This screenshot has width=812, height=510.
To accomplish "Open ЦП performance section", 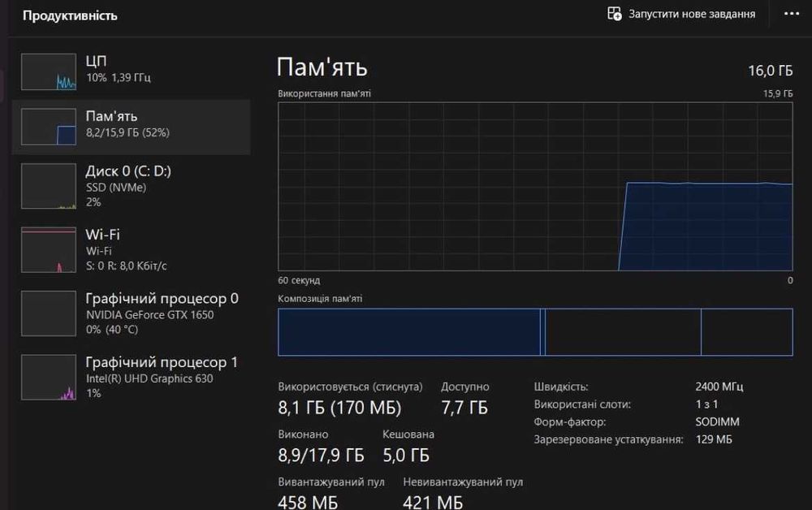I will pos(131,72).
